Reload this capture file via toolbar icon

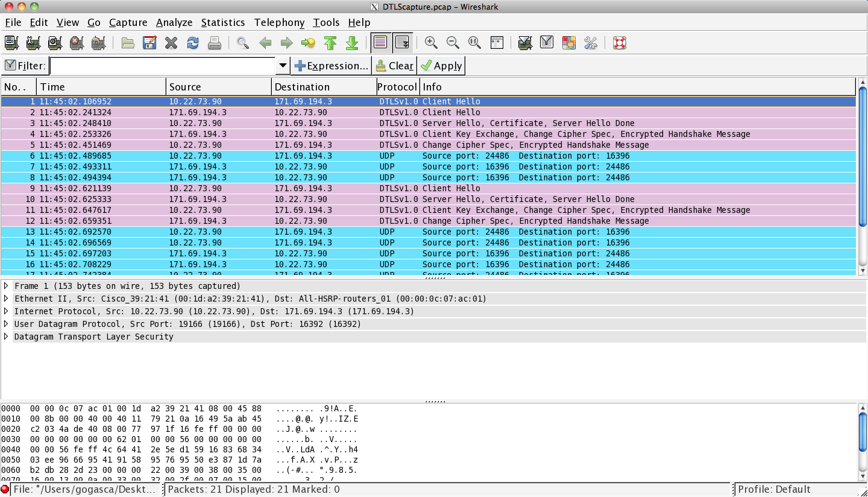click(192, 43)
